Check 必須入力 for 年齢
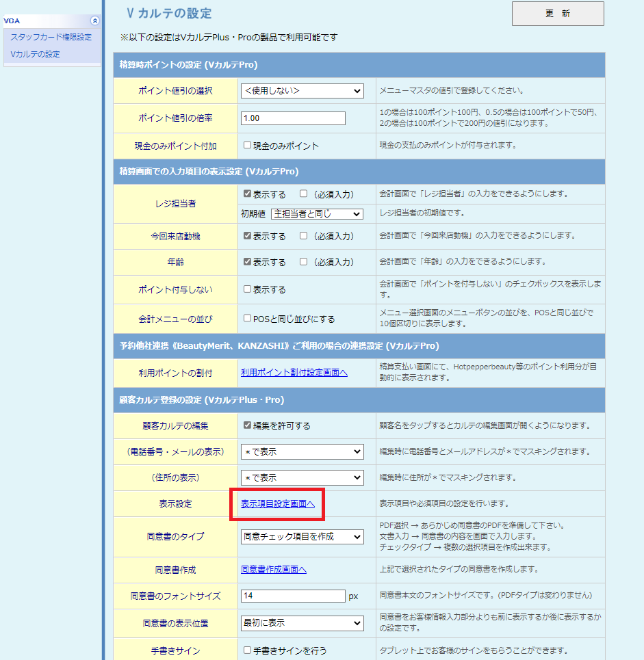Viewport: 644px width, 660px height. 304,262
